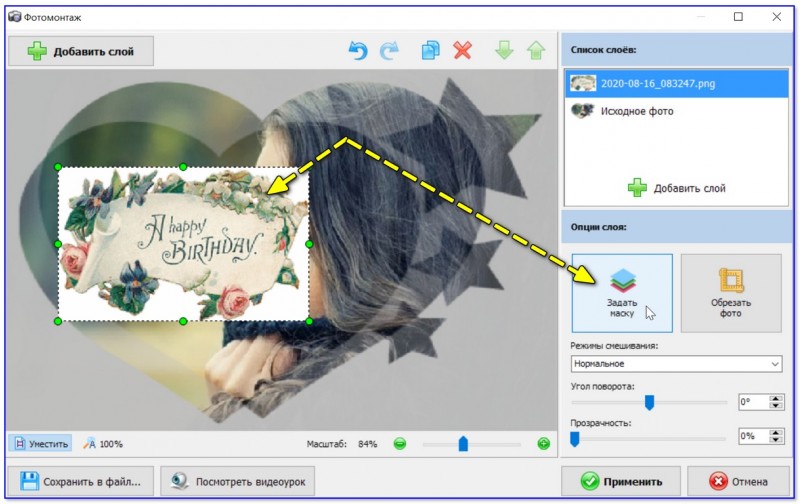Move layer up with green up arrow

[x=536, y=51]
